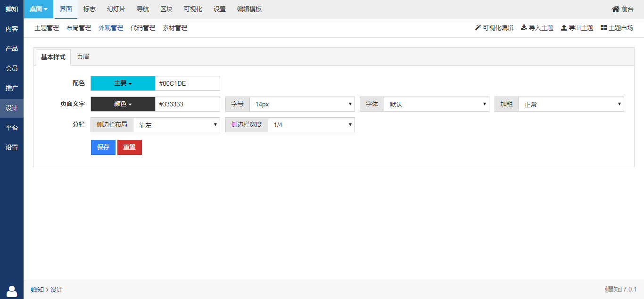Expand the 字体 默认 dropdown
The image size is (644, 299).
pyautogui.click(x=436, y=104)
